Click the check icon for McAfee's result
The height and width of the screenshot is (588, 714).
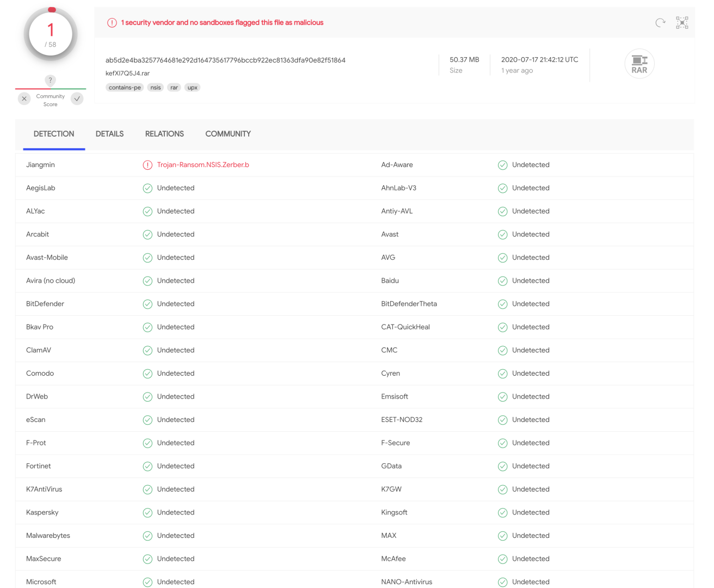click(503, 559)
